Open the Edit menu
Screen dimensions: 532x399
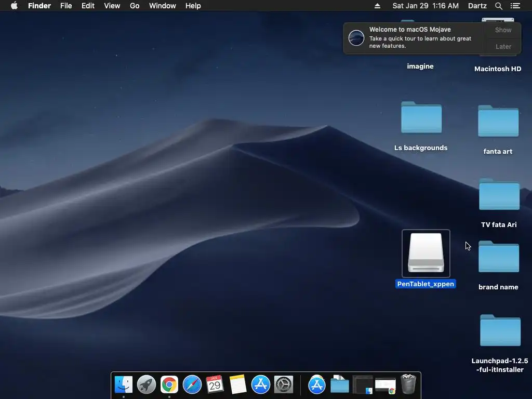(88, 6)
